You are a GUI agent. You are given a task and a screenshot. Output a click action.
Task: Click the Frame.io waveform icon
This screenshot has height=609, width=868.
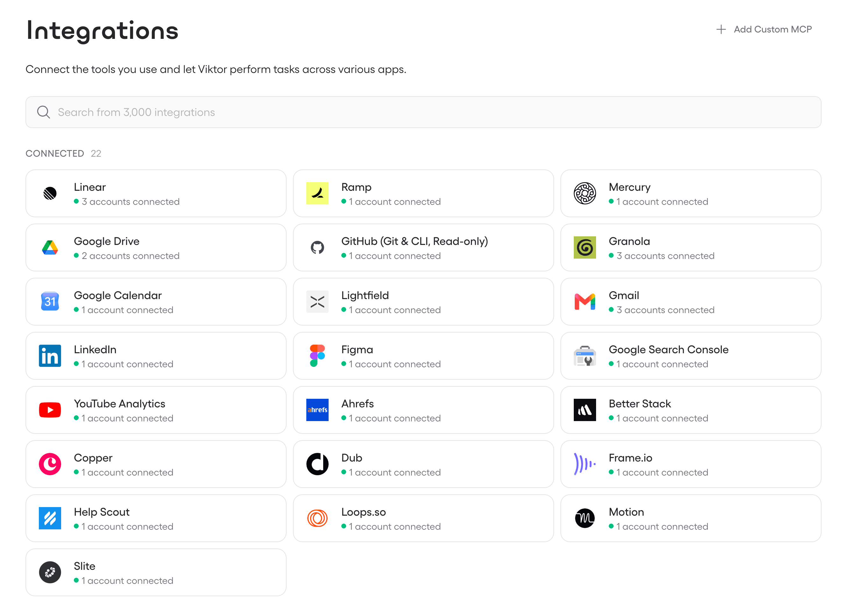585,464
